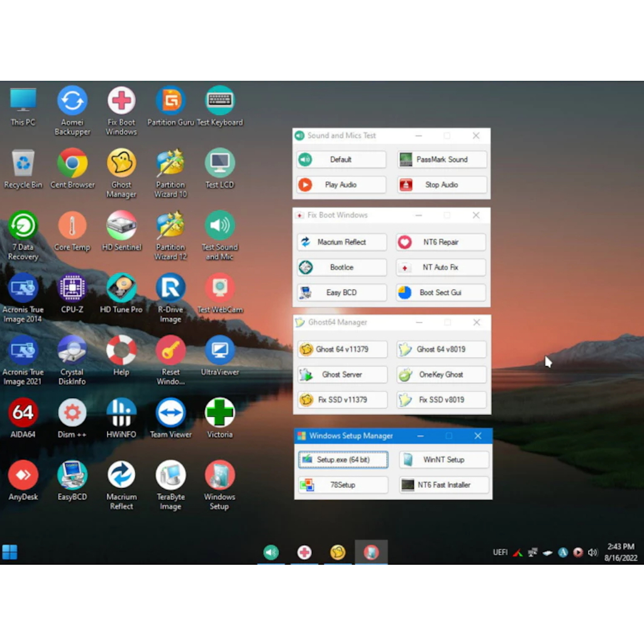Open Aomei Backupper desktop icon

(72, 110)
